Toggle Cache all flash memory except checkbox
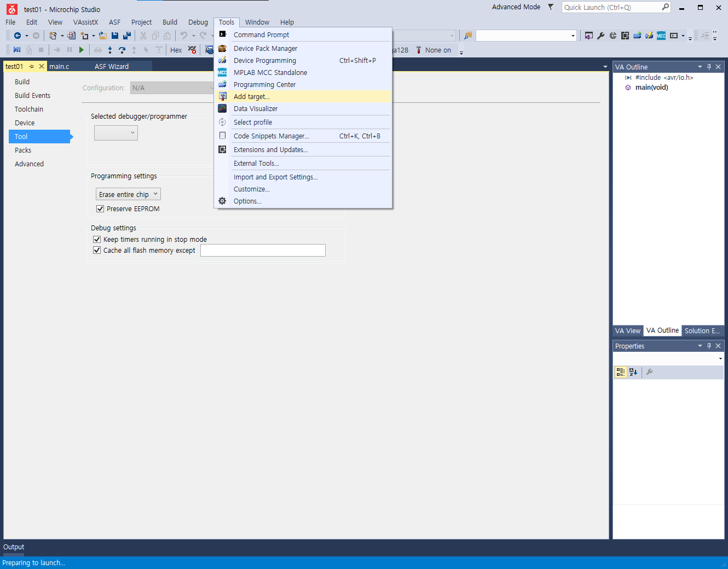The image size is (728, 569). 97,250
